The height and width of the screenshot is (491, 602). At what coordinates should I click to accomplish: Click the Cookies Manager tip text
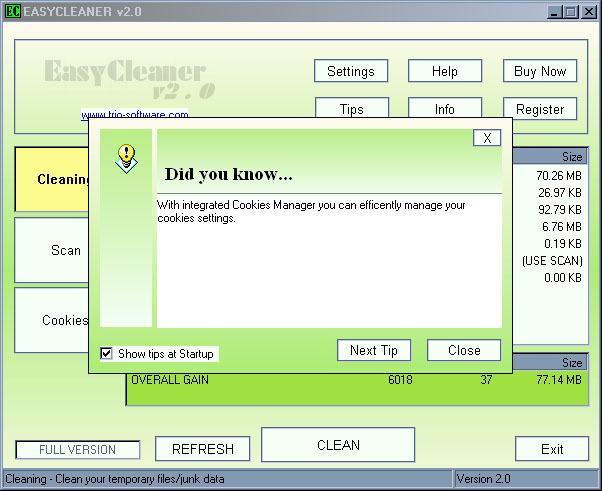pyautogui.click(x=311, y=211)
